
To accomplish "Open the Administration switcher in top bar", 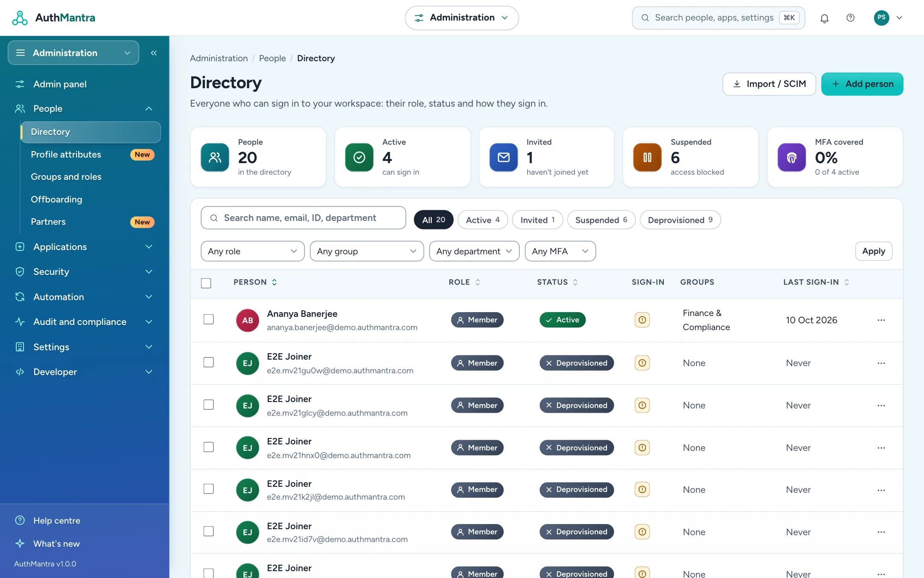I will [x=462, y=18].
